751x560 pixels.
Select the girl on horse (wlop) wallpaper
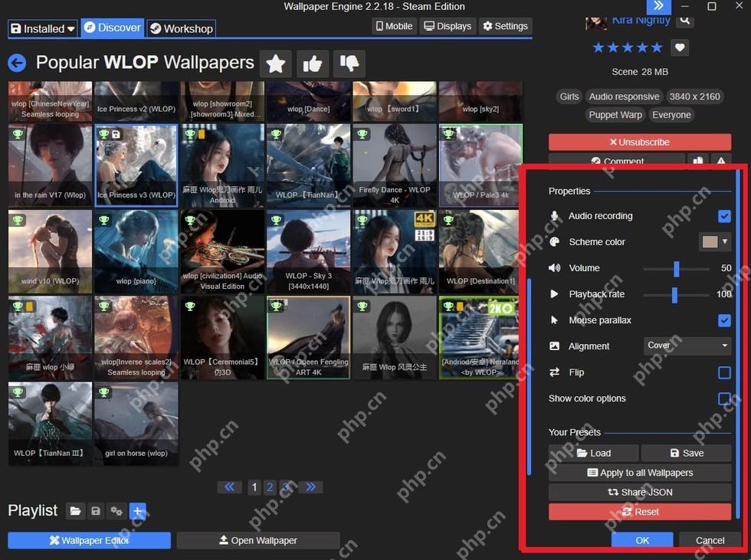pyautogui.click(x=136, y=423)
